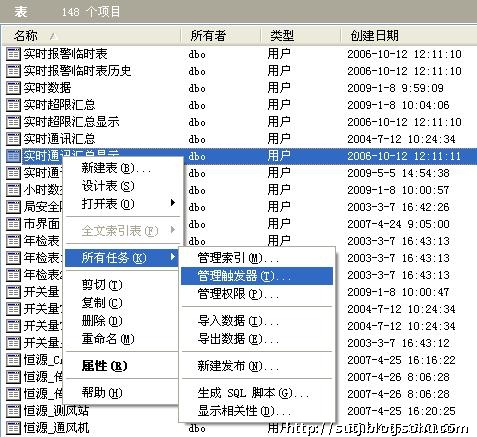Click date 2007-4-24 9:05:00
The width and height of the screenshot is (477, 437).
(x=399, y=224)
